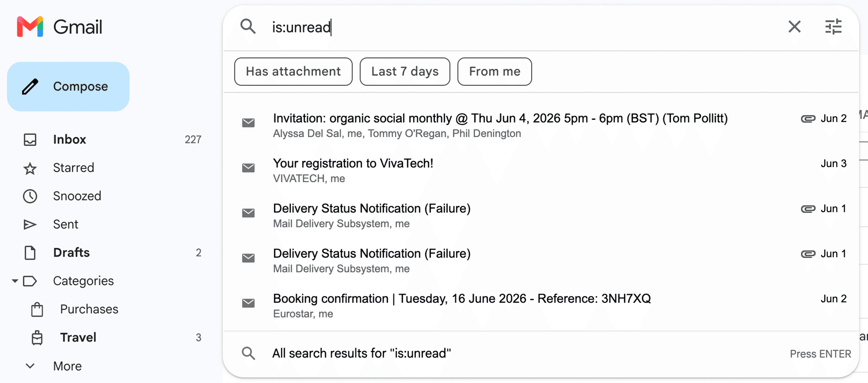The height and width of the screenshot is (383, 868).
Task: Open Booking confirmation Reference 3NH7XQ email
Action: [541, 306]
